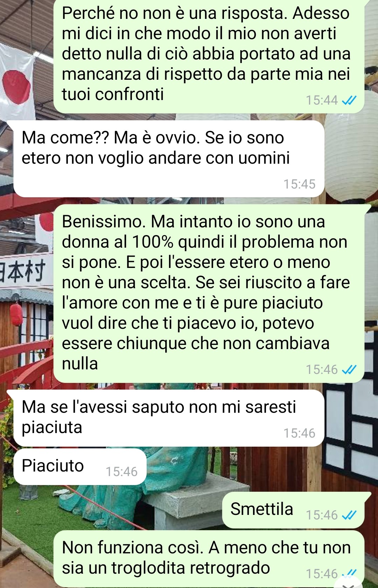Tap 15:46 timestamp beside 'Smettila'
This screenshot has width=378, height=588.
[x=322, y=515]
